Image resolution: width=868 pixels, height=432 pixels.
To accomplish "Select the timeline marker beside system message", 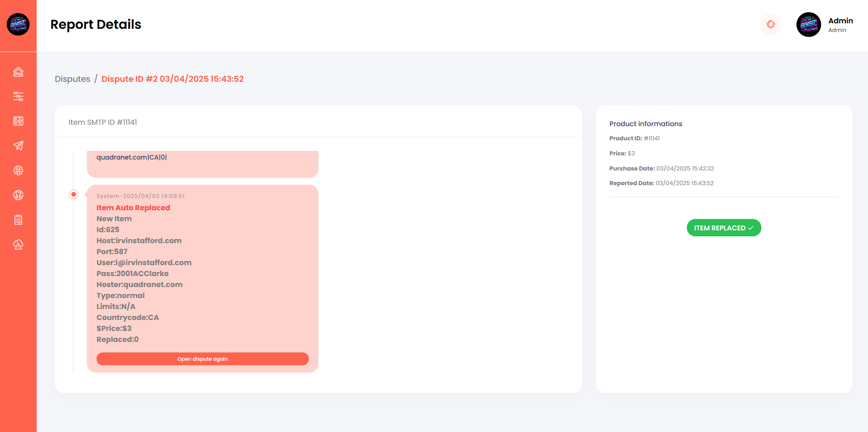I will click(x=74, y=194).
